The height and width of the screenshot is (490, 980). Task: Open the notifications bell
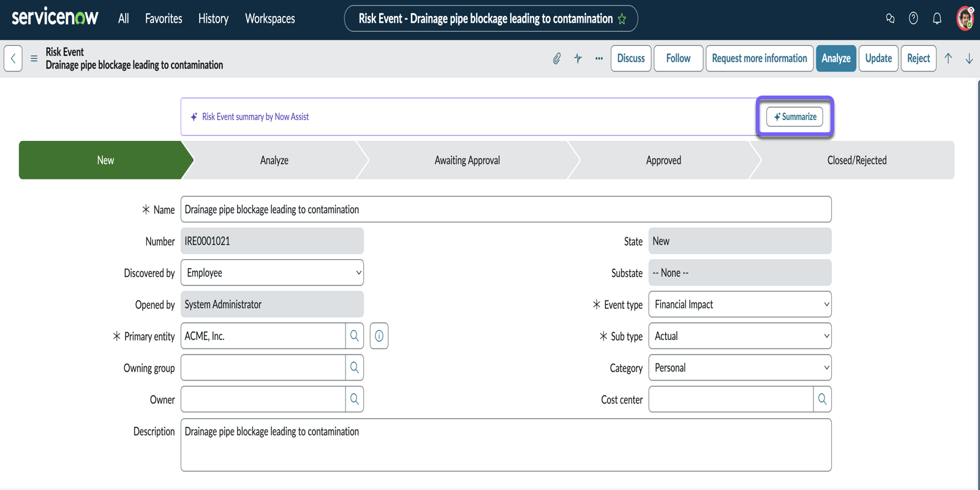[937, 18]
